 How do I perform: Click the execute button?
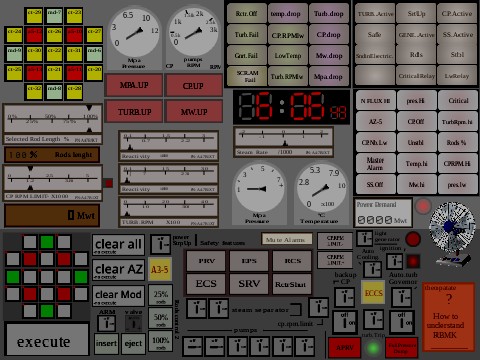point(47,339)
